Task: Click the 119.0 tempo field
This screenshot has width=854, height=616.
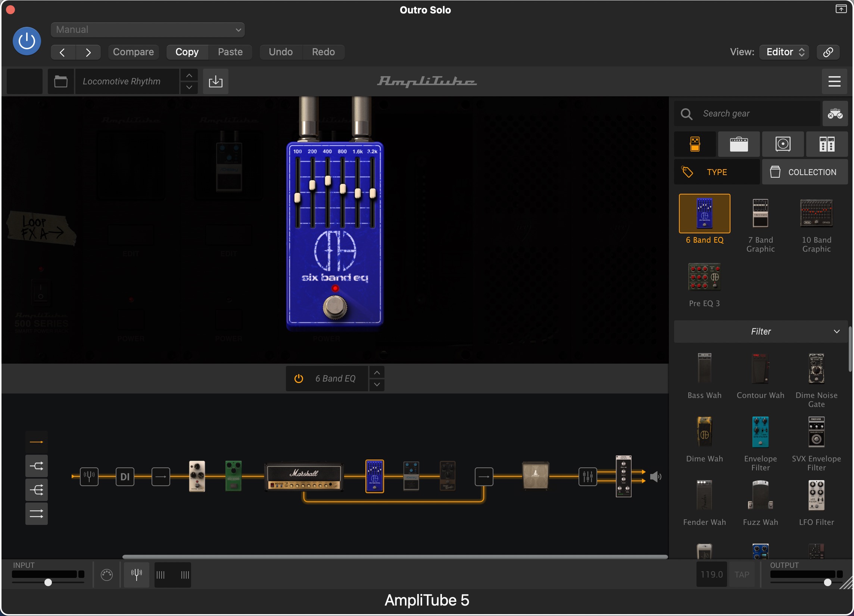Action: (711, 575)
